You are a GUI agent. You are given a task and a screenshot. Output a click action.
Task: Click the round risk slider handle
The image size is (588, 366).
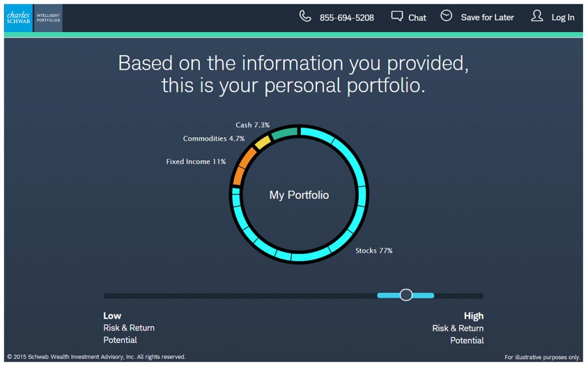pyautogui.click(x=406, y=295)
